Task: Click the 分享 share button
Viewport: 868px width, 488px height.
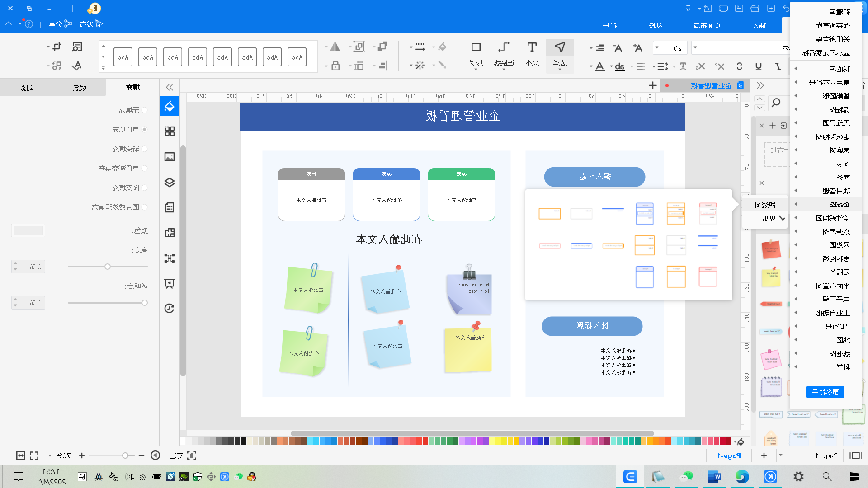Action: 60,24
